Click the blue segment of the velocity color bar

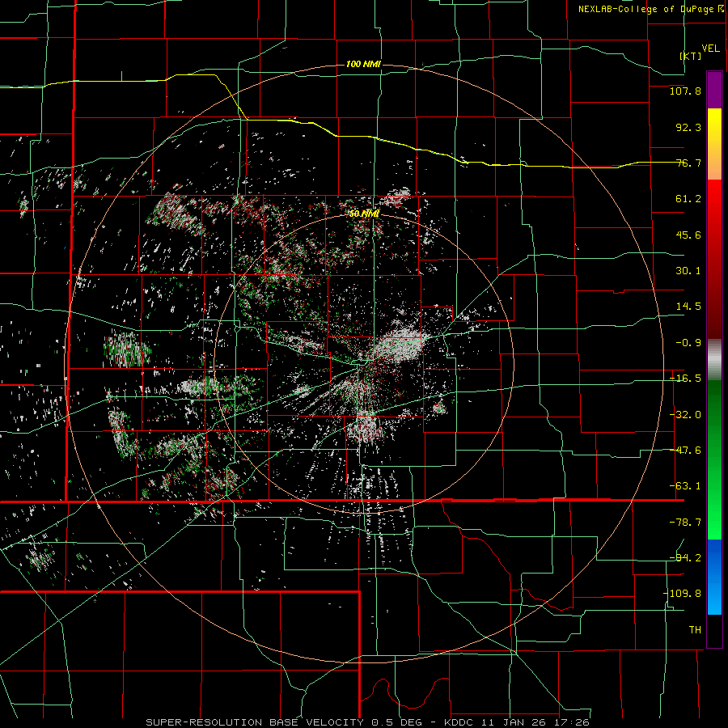714,577
